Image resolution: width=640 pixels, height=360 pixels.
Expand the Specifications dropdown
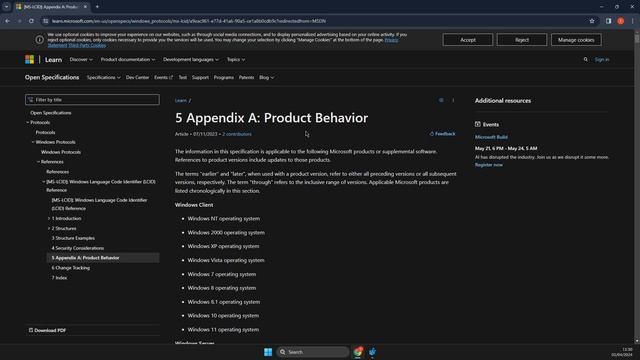click(103, 78)
